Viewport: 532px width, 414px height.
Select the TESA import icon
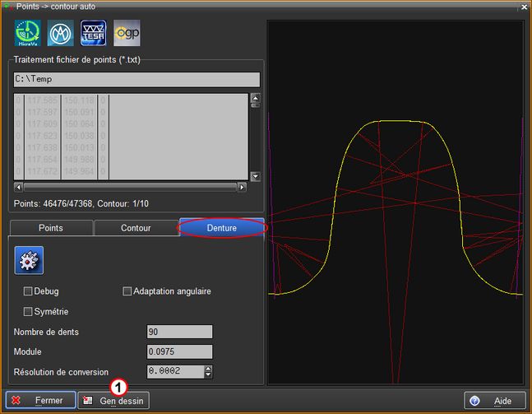94,33
